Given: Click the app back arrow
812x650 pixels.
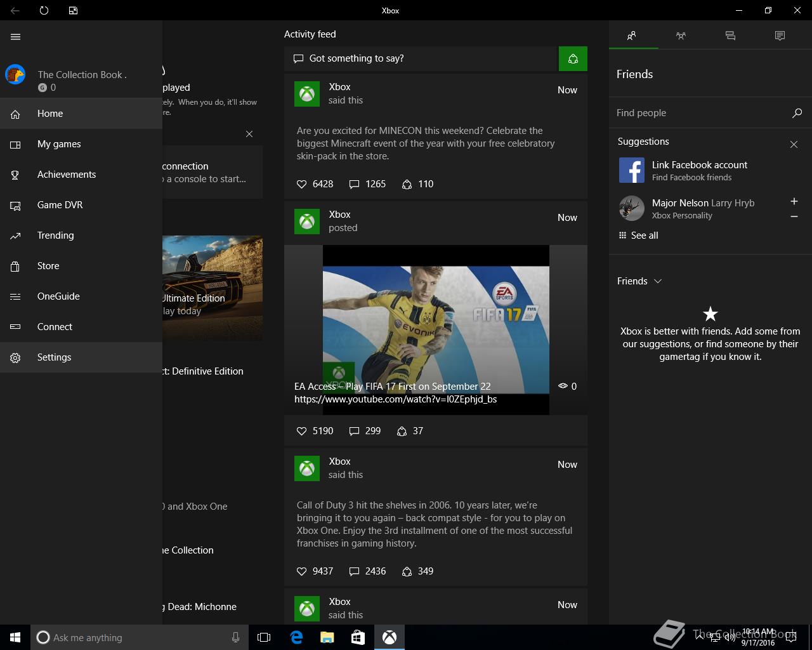Looking at the screenshot, I should tap(15, 10).
